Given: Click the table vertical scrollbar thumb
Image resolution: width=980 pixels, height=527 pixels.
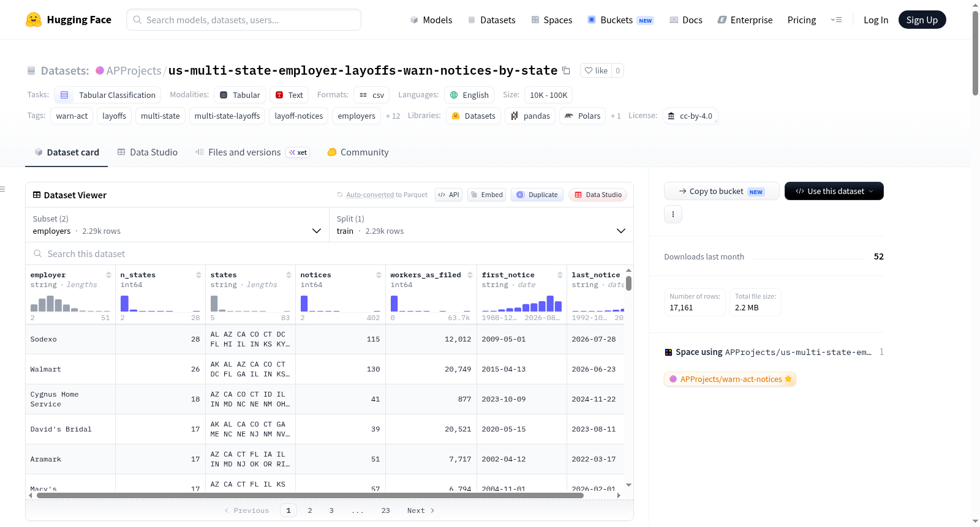Looking at the screenshot, I should [629, 283].
